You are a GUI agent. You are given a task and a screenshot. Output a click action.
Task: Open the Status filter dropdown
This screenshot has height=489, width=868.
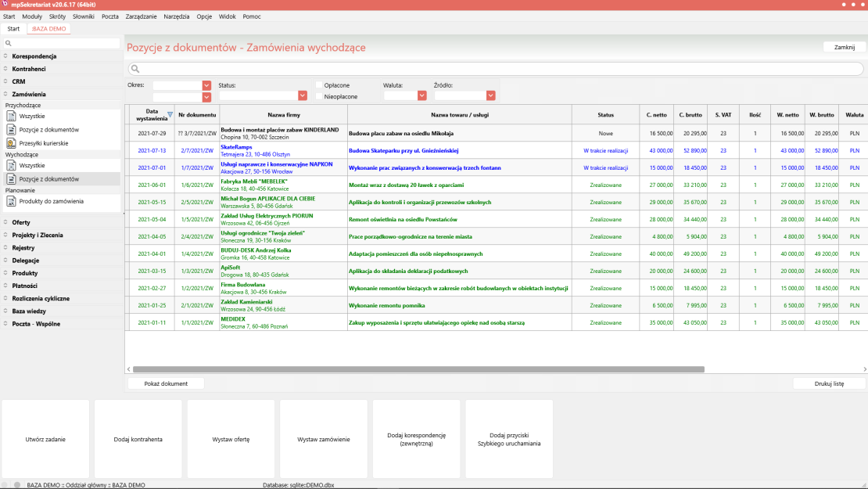(x=302, y=95)
